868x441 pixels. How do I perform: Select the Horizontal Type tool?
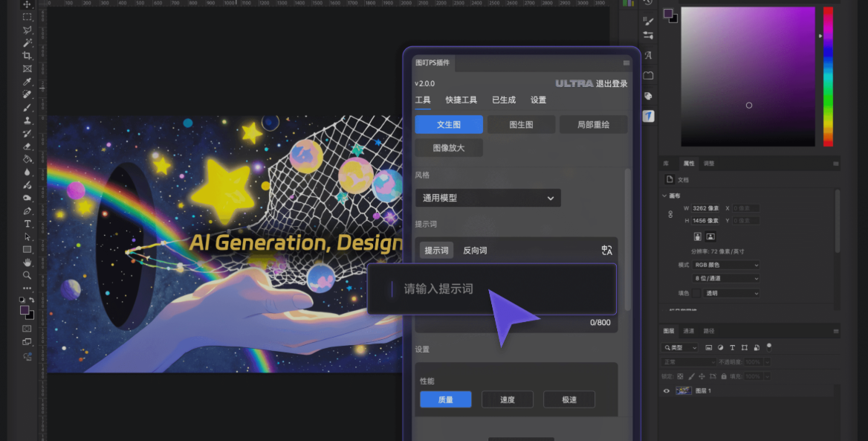tap(27, 224)
